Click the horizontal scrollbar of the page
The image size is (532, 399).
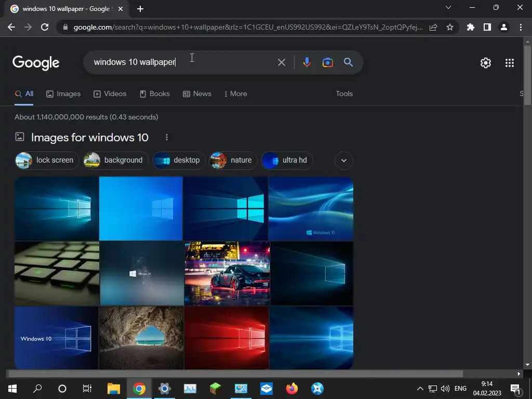coord(235,374)
